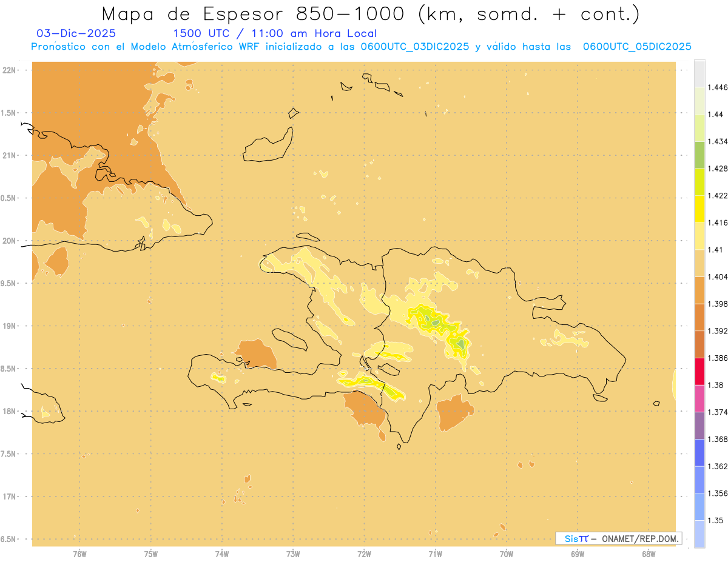Viewport: 728px width, 562px height.
Task: Click the red 1.38–1.386 colorbar segment
Action: tap(699, 371)
